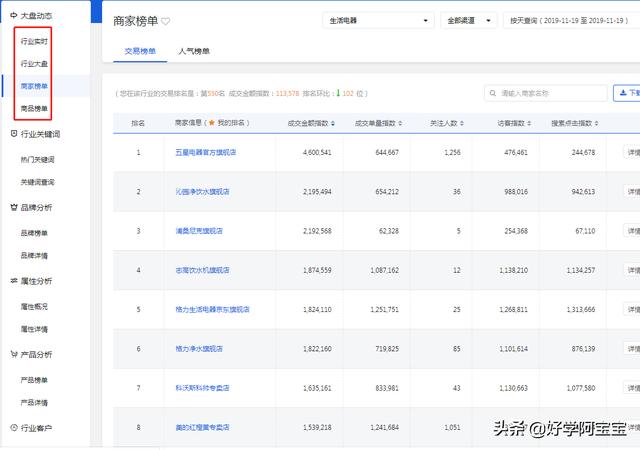Viewport: 640px width, 450px height.
Task: Click the download icon on 下载 button
Action: (623, 93)
